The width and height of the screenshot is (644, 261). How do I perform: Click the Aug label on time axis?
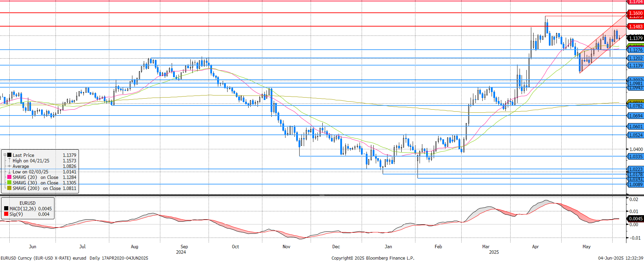tap(134, 247)
